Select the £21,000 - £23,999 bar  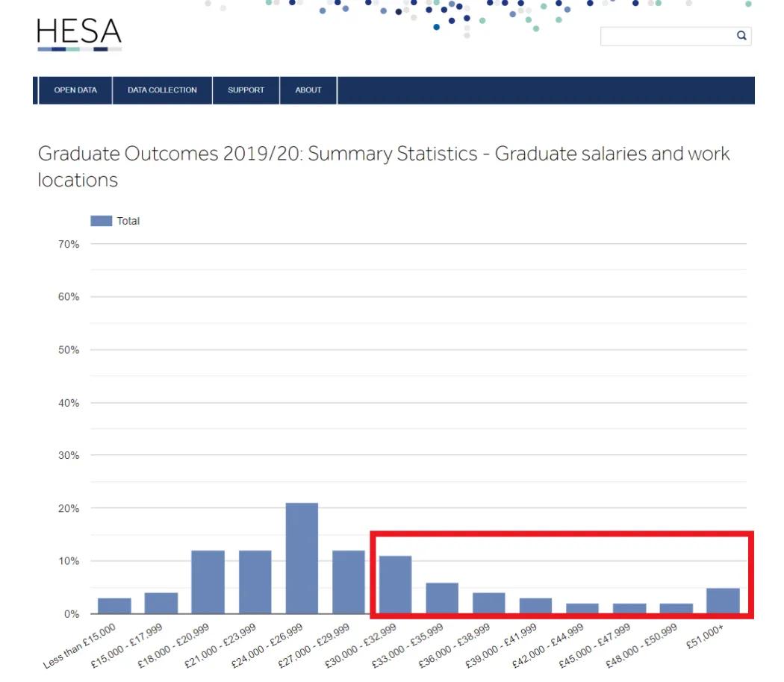coord(255,582)
